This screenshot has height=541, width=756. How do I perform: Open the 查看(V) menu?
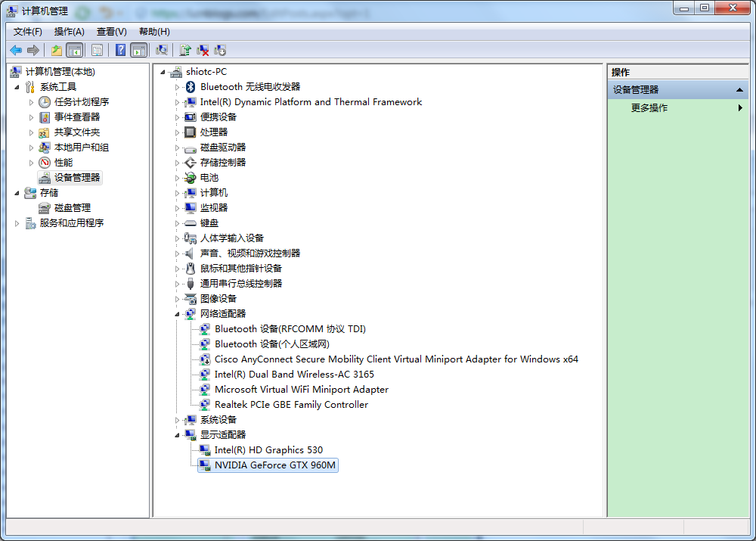point(111,32)
